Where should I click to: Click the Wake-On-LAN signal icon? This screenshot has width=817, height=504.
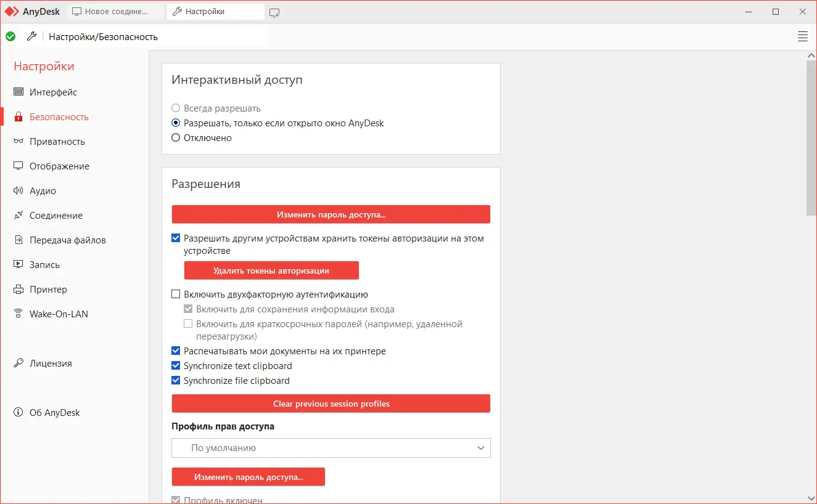(18, 314)
